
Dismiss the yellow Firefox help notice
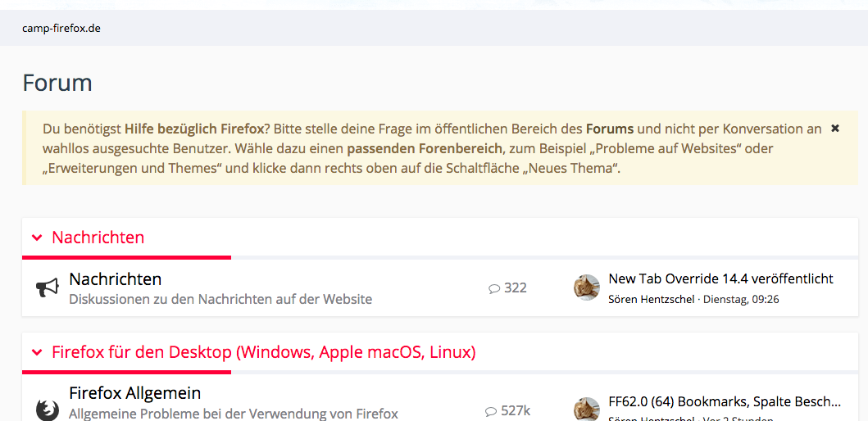click(835, 129)
